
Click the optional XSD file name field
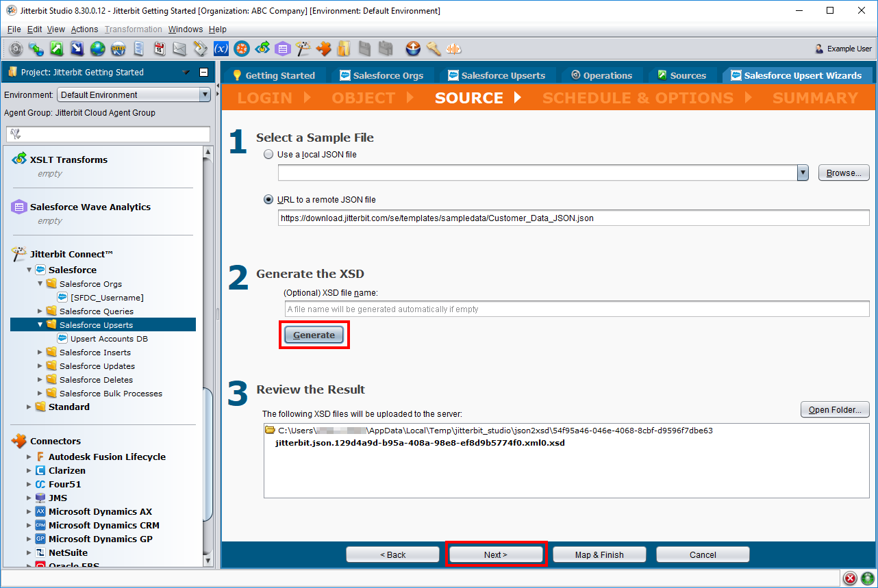(576, 309)
